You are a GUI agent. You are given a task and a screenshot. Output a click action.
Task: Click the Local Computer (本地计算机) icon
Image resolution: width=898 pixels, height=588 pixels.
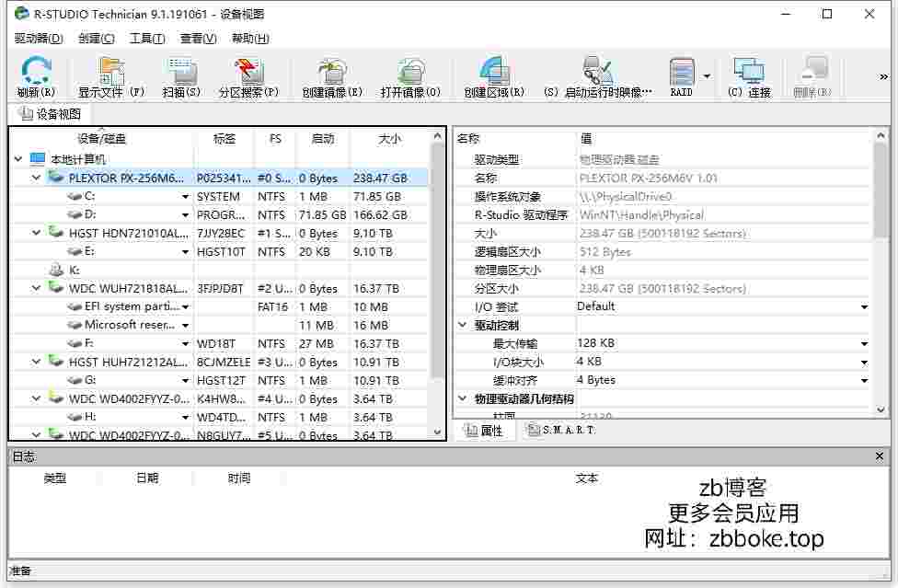pos(38,158)
